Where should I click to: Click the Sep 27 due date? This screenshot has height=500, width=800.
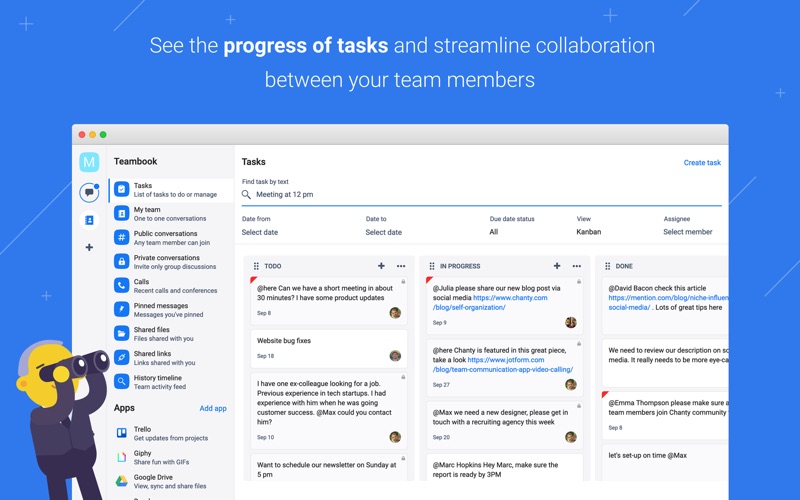click(x=441, y=385)
